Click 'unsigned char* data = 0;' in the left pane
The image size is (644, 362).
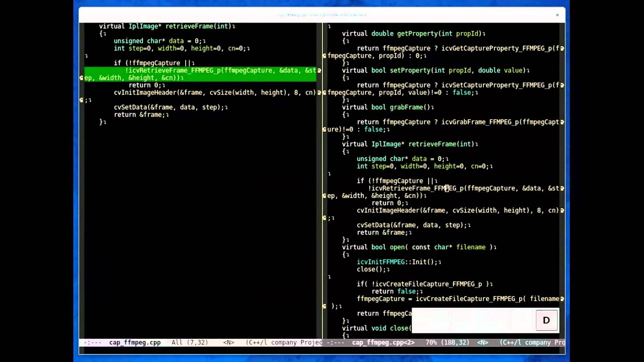(x=157, y=41)
